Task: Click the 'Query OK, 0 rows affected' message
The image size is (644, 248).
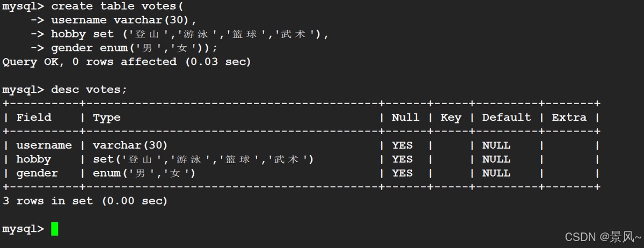Action: click(127, 62)
